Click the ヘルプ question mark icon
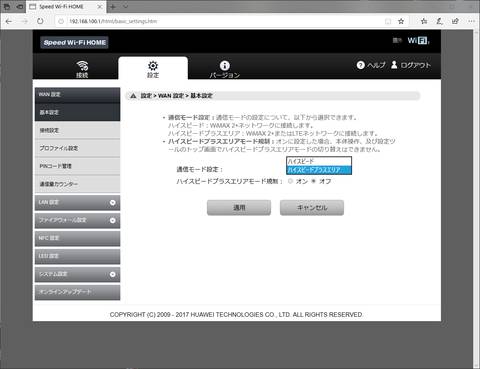The height and width of the screenshot is (369, 480). tap(360, 65)
